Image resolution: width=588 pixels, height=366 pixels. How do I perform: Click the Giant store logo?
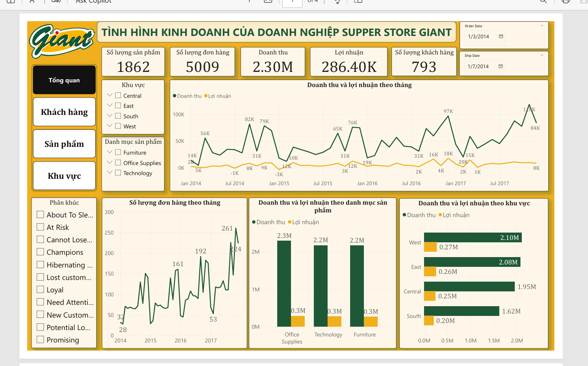click(x=62, y=41)
